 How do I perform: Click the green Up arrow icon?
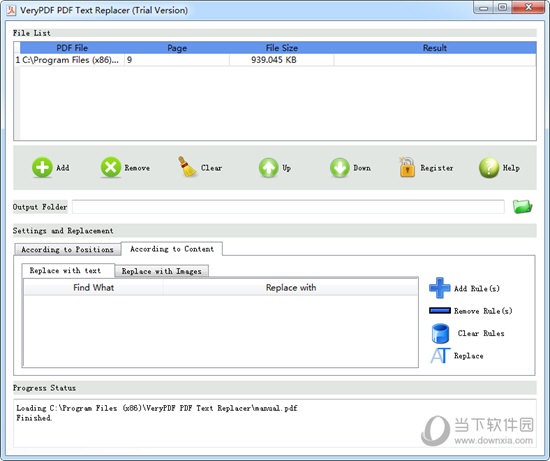tap(269, 168)
